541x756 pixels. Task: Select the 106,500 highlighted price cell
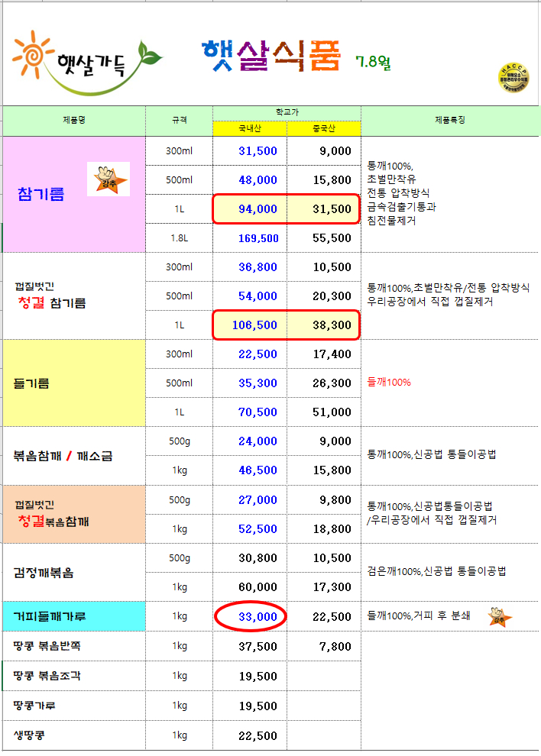[250, 325]
